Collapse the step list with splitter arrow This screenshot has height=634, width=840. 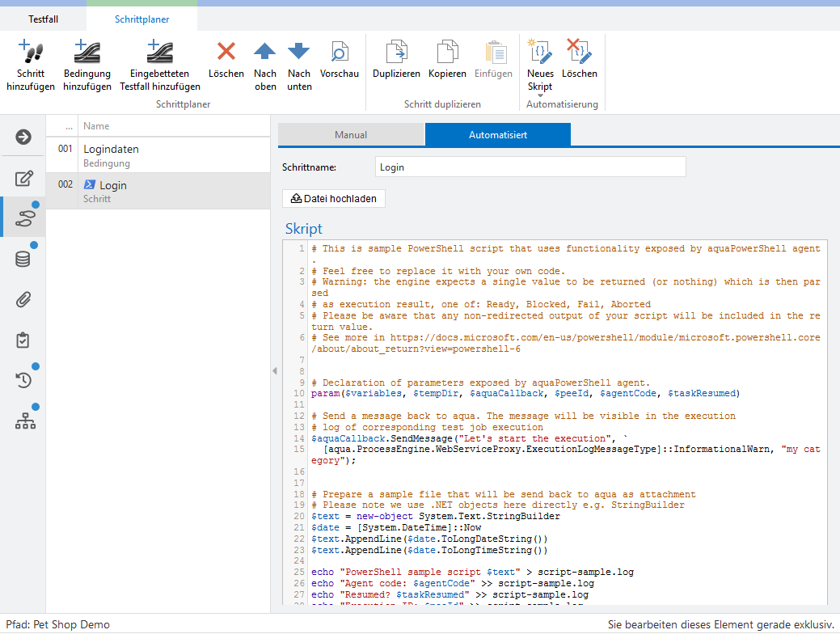(x=274, y=370)
